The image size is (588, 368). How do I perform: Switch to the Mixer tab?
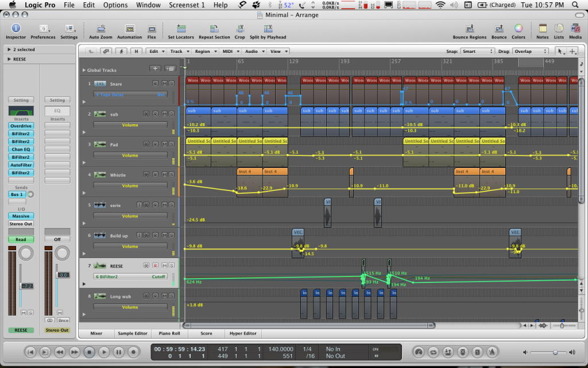coord(96,333)
